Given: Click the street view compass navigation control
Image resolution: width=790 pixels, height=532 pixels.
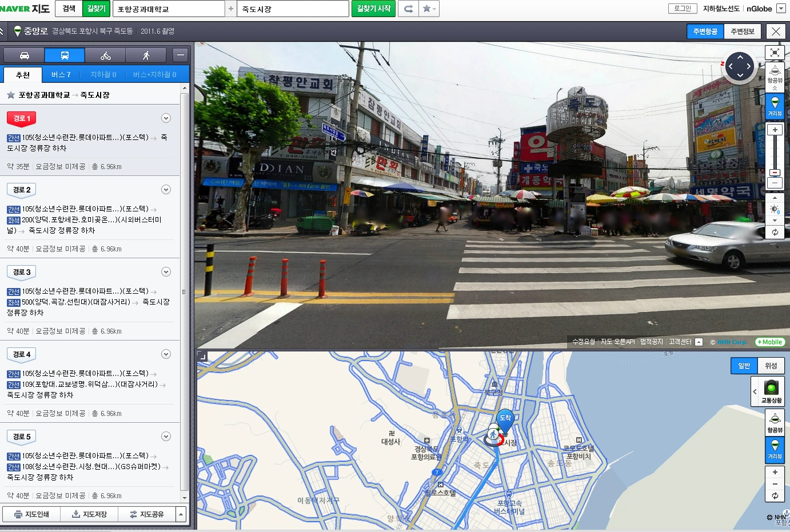Looking at the screenshot, I should click(x=740, y=66).
